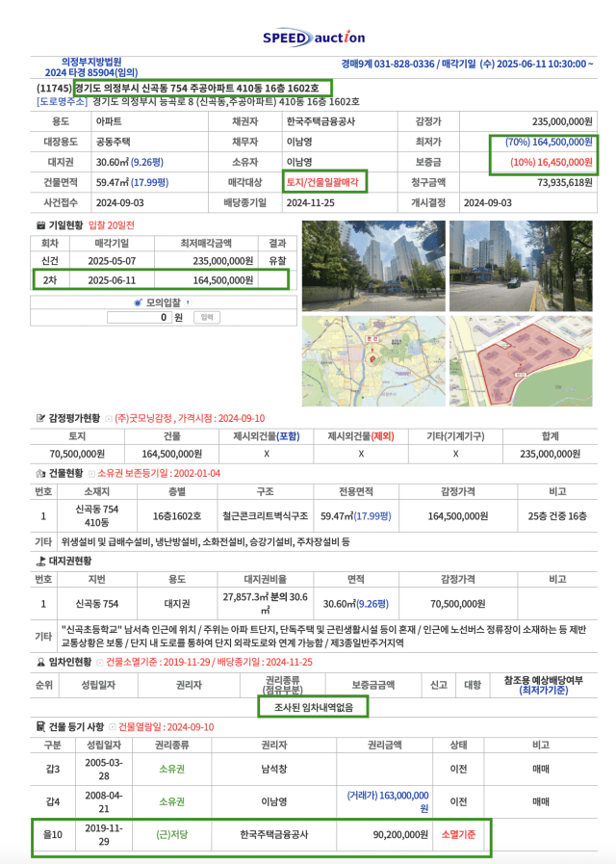Click the 입력 button for mock bid
616x864 pixels.
pos(207,318)
